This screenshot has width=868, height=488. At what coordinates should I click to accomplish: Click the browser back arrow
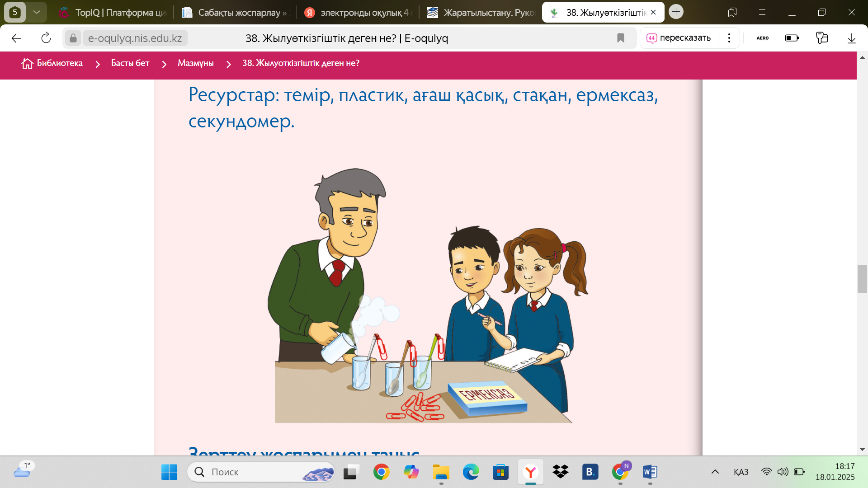[16, 38]
